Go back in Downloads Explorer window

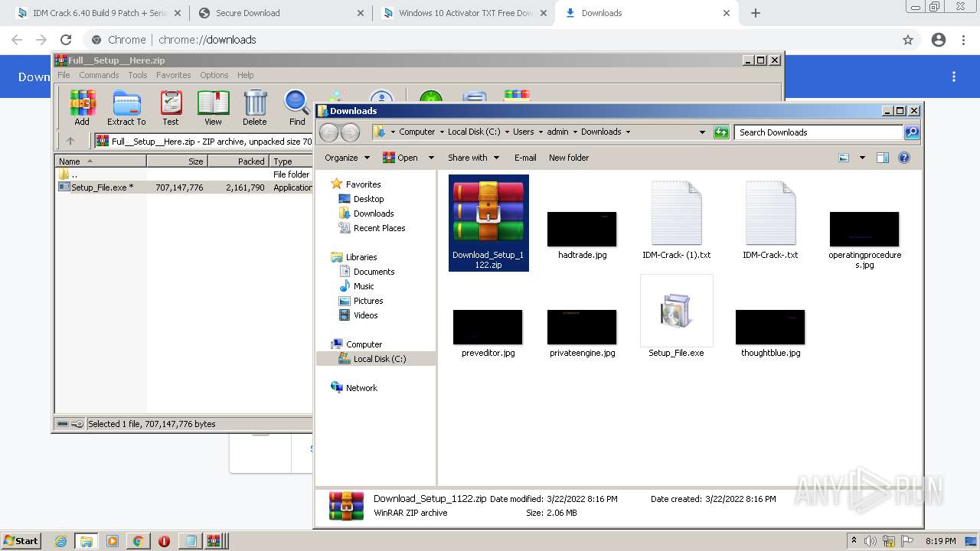(328, 132)
